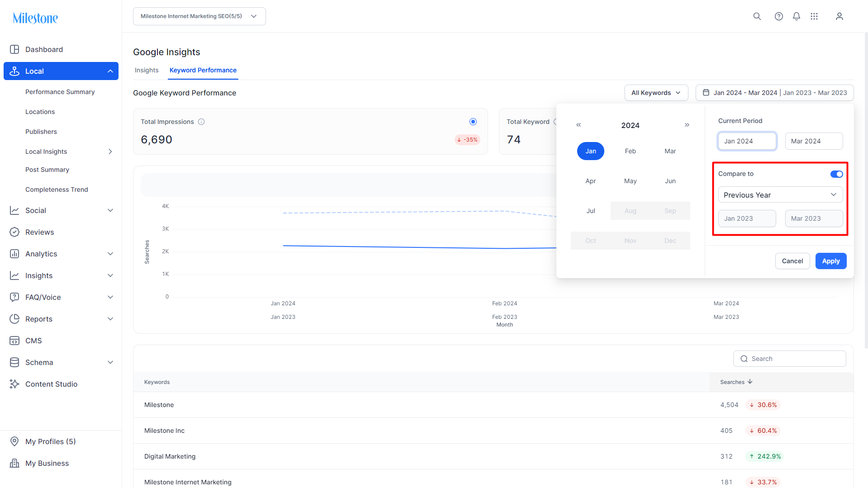Select Mar in the month picker
868x488 pixels.
(670, 151)
